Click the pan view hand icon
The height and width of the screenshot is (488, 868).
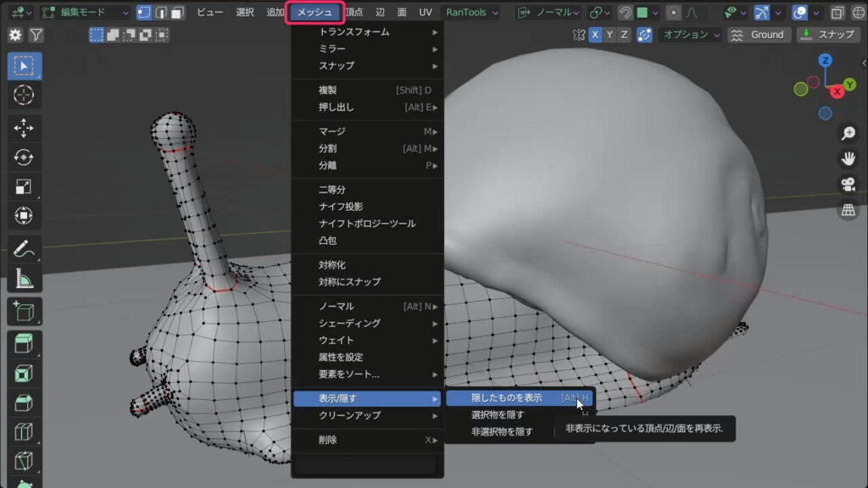(848, 158)
